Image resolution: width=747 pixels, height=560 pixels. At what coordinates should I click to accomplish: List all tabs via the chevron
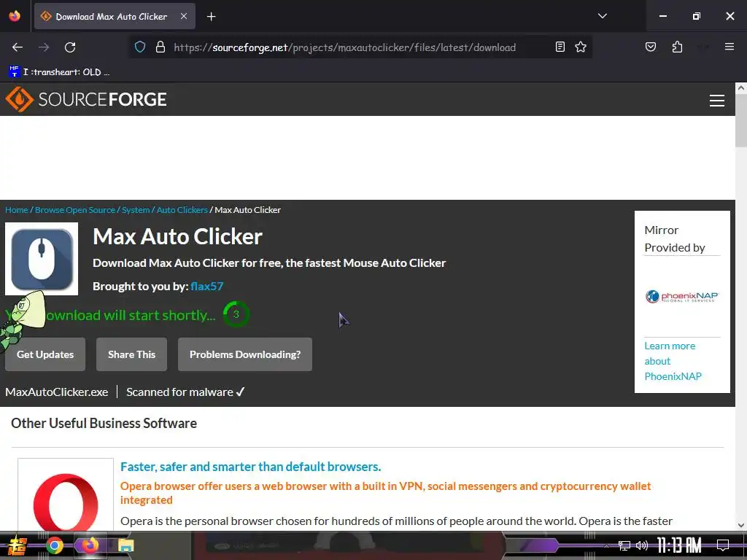602,16
